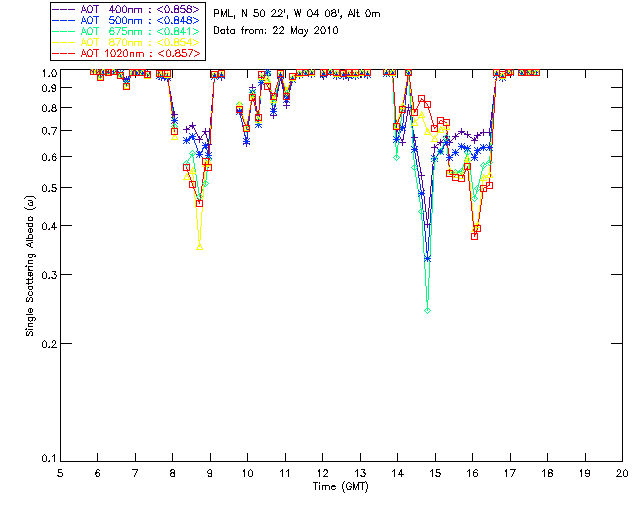Click the AOT 870nm legend label
Screen dimensions: 640x512
tap(140, 42)
